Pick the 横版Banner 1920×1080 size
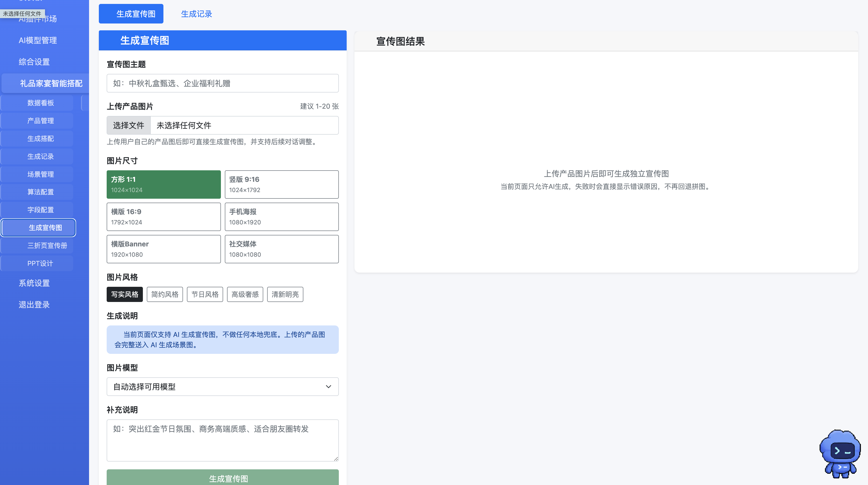Image resolution: width=868 pixels, height=485 pixels. [164, 249]
